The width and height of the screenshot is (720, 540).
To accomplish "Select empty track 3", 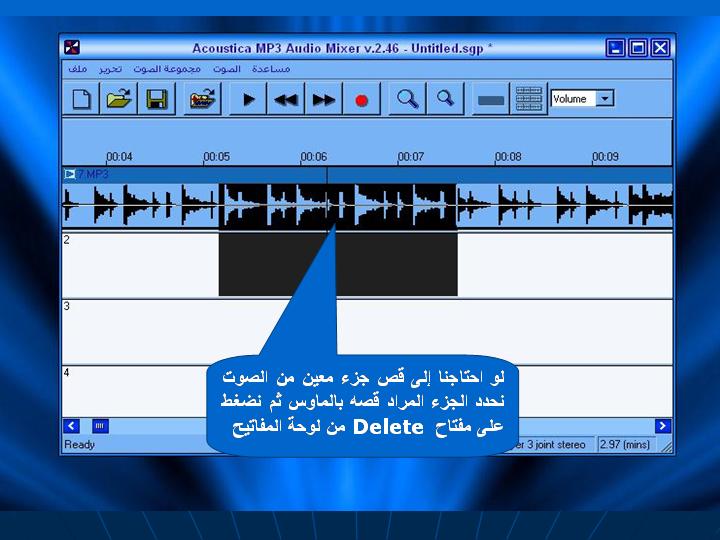I will (x=367, y=332).
